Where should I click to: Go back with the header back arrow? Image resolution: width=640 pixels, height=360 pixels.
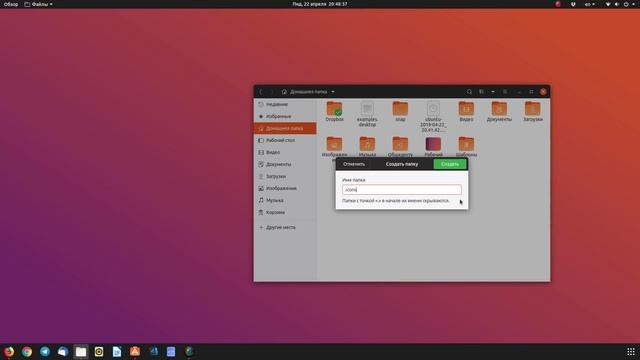pyautogui.click(x=261, y=92)
